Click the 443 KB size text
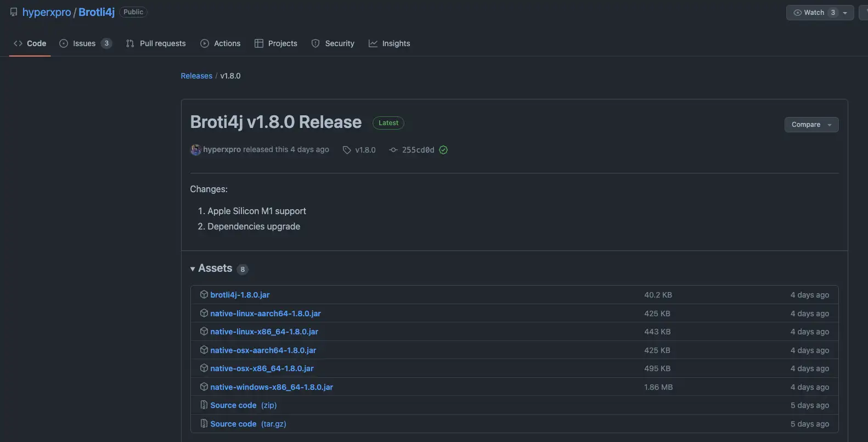The height and width of the screenshot is (442, 868). pyautogui.click(x=657, y=332)
